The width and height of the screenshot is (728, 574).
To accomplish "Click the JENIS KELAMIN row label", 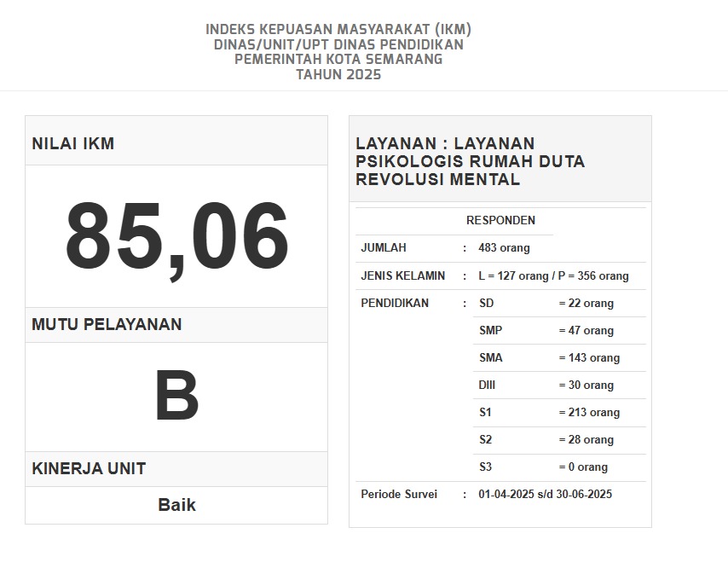I will (x=402, y=276).
